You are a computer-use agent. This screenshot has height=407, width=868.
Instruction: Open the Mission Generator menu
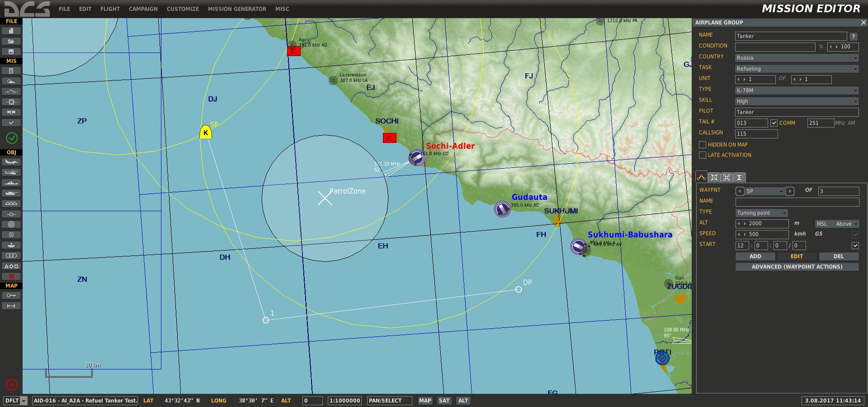[237, 9]
